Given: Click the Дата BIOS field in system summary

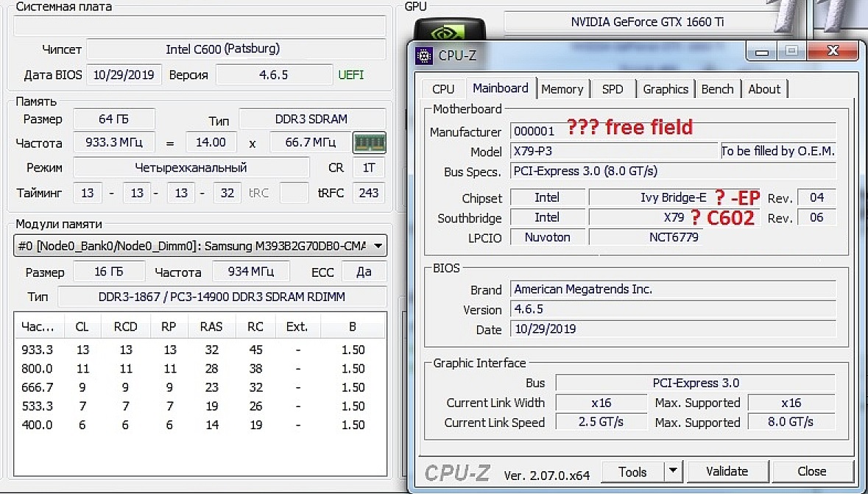Looking at the screenshot, I should 124,75.
